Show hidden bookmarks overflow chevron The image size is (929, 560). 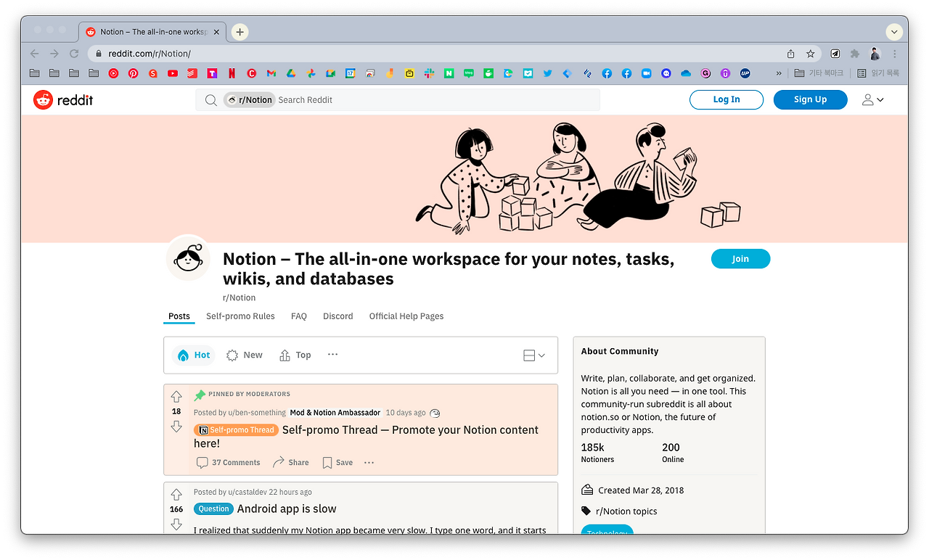(779, 73)
